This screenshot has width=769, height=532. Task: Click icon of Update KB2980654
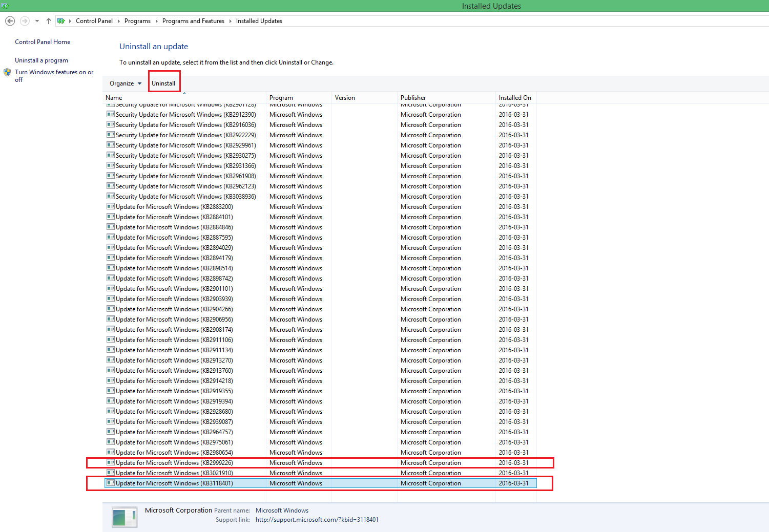[x=110, y=452]
